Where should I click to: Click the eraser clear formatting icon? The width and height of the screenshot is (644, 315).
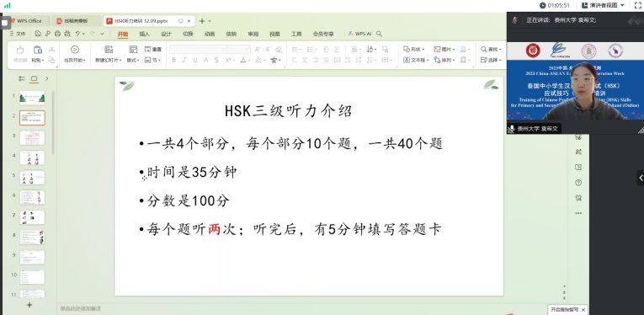[x=279, y=50]
